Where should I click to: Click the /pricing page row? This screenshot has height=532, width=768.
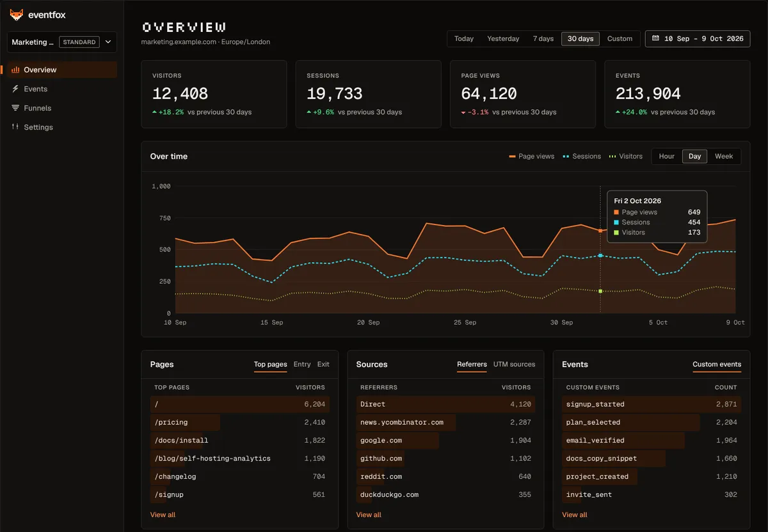[240, 422]
